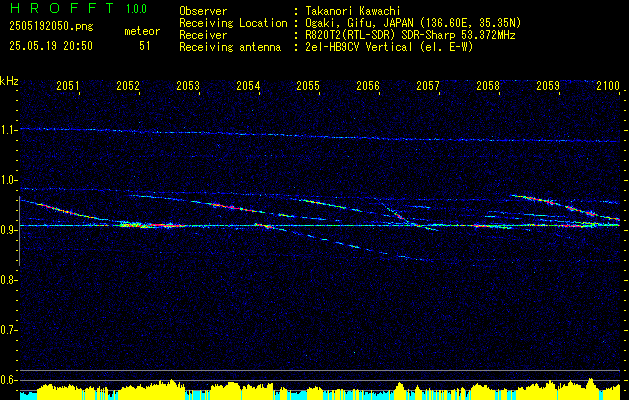Click the 0.9 frequency axis label
The image size is (629, 400).
(x=7, y=230)
